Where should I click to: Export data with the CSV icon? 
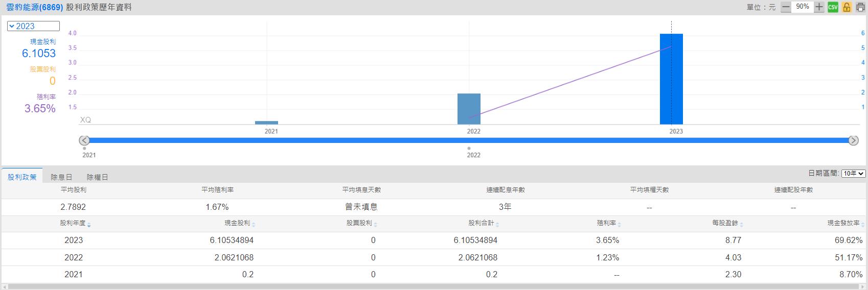point(833,7)
